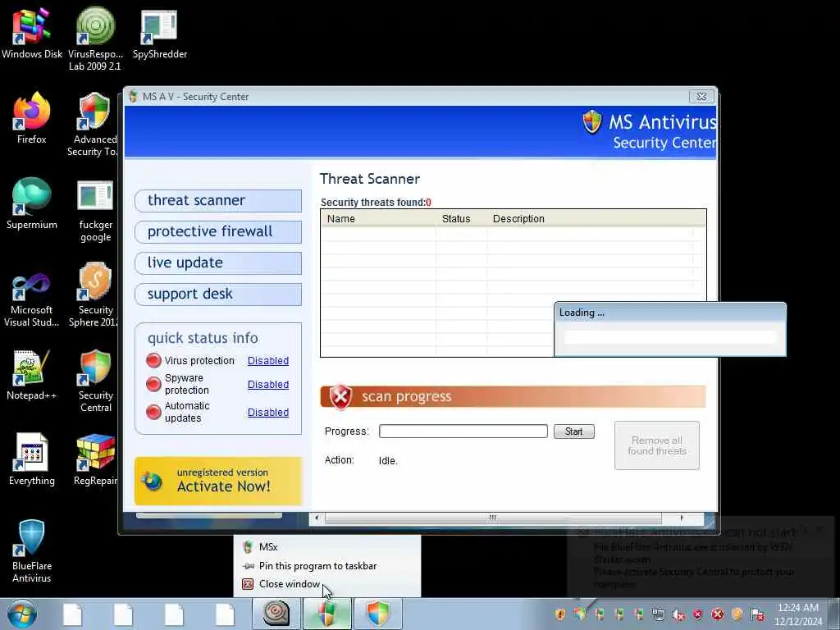Start the threat scan
This screenshot has height=630, width=840.
pos(573,431)
